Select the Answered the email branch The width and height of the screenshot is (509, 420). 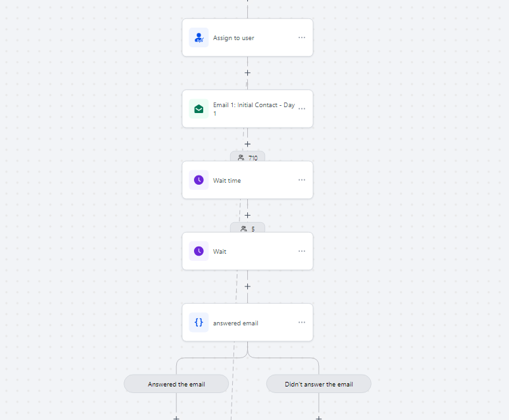click(176, 384)
